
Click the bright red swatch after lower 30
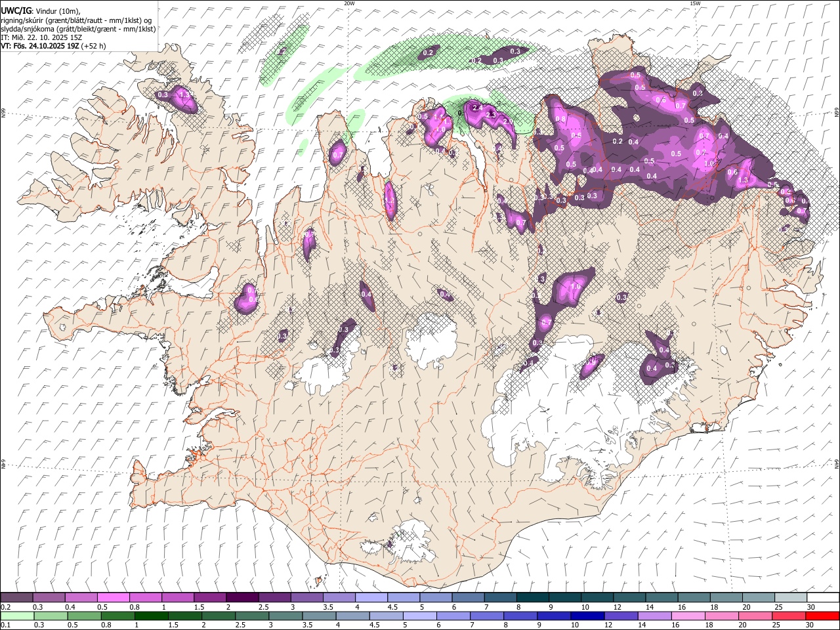pos(822,616)
